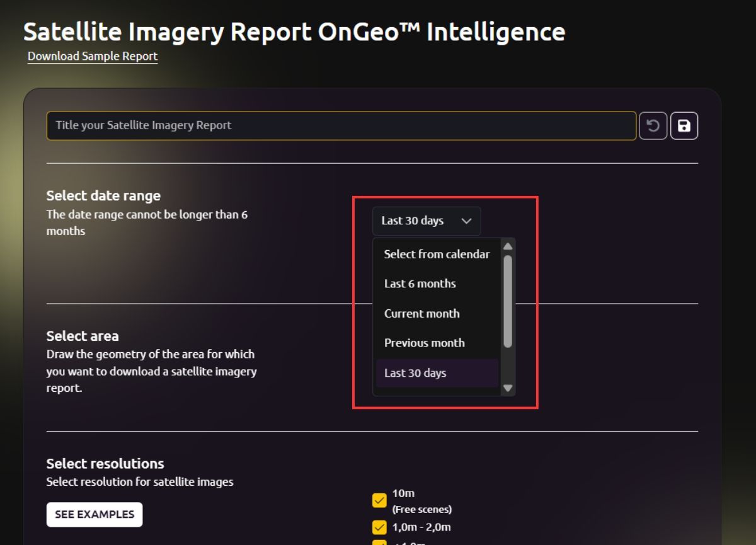
Task: Choose Select from calendar option
Action: point(437,255)
